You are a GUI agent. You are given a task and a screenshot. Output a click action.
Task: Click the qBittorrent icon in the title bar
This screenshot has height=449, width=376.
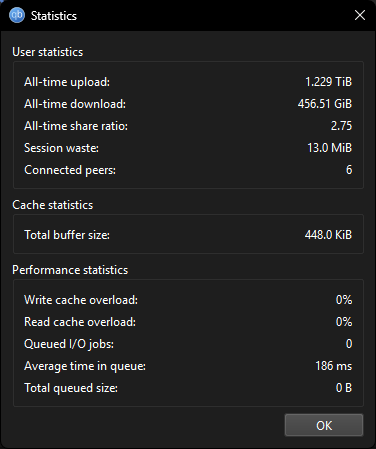(17, 15)
